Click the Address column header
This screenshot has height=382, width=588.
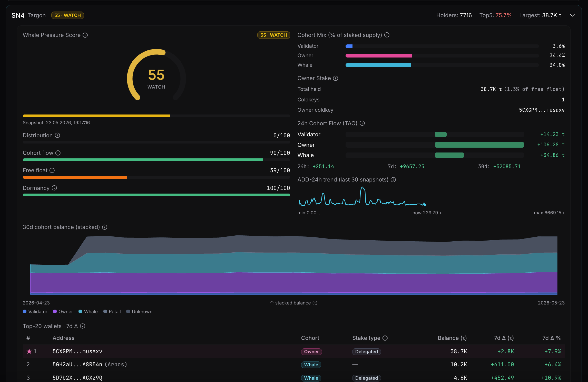[x=63, y=338]
